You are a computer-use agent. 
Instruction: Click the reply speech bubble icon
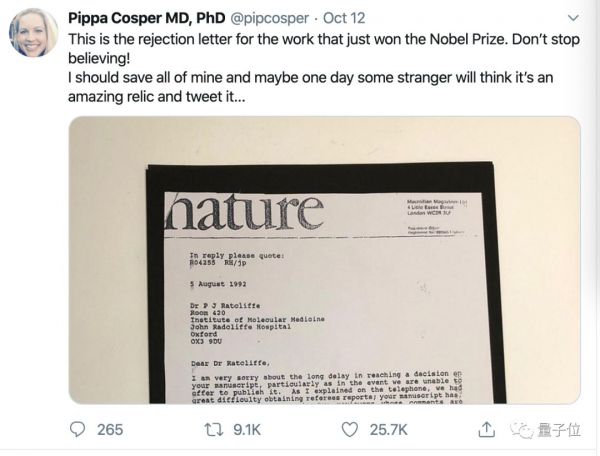click(78, 429)
